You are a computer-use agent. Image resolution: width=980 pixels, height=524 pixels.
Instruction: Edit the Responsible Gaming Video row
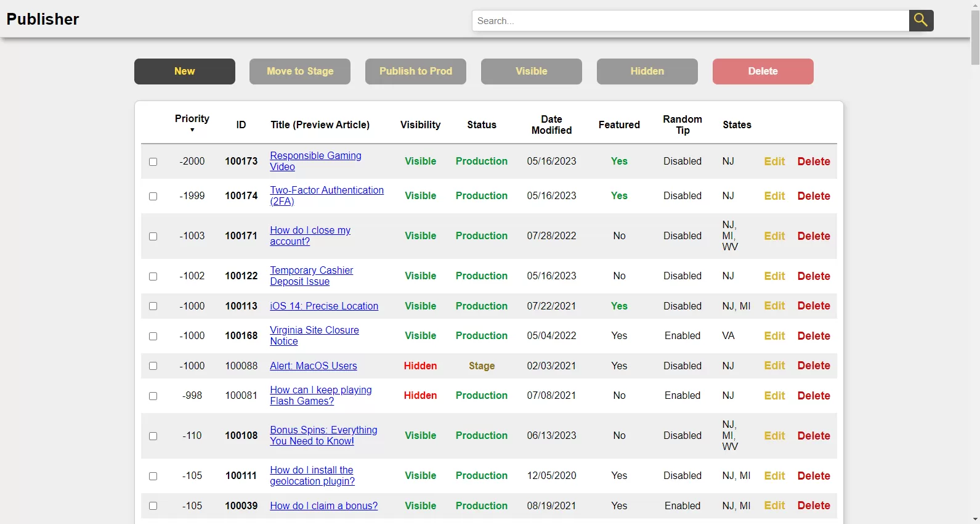click(774, 162)
